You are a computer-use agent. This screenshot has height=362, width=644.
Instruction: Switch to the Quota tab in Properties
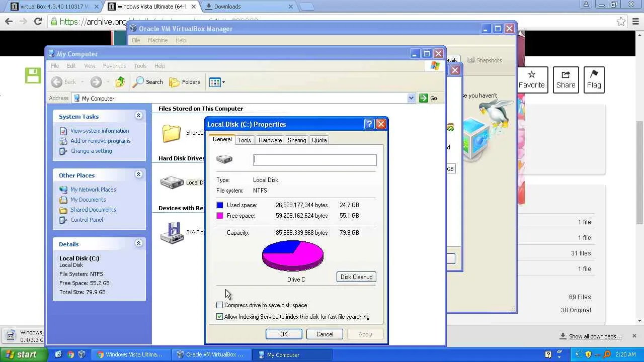[319, 140]
